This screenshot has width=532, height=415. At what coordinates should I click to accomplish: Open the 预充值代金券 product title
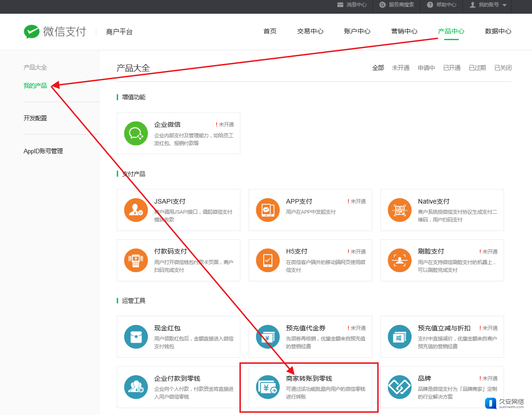[x=306, y=328]
